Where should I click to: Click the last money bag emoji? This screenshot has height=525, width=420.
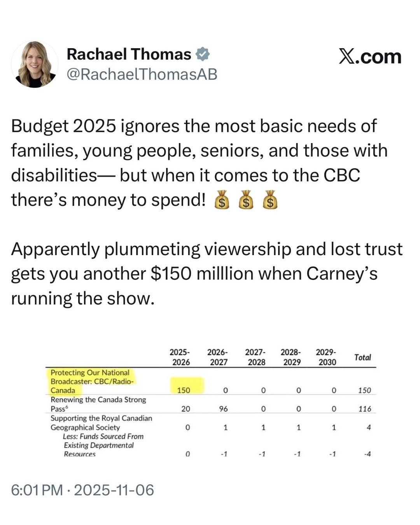coord(270,200)
